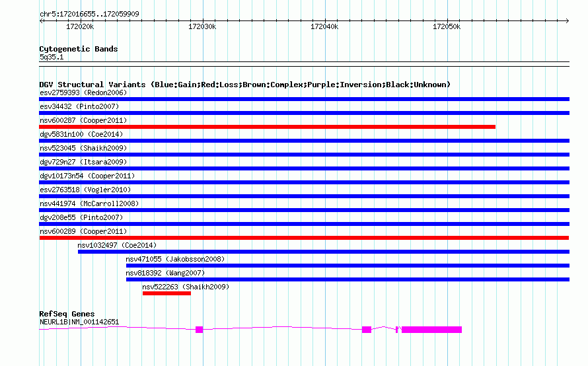Open dgv729n27 (Itsara2009) variant label
Image resolution: width=588 pixels, height=366 pixels.
coord(83,162)
